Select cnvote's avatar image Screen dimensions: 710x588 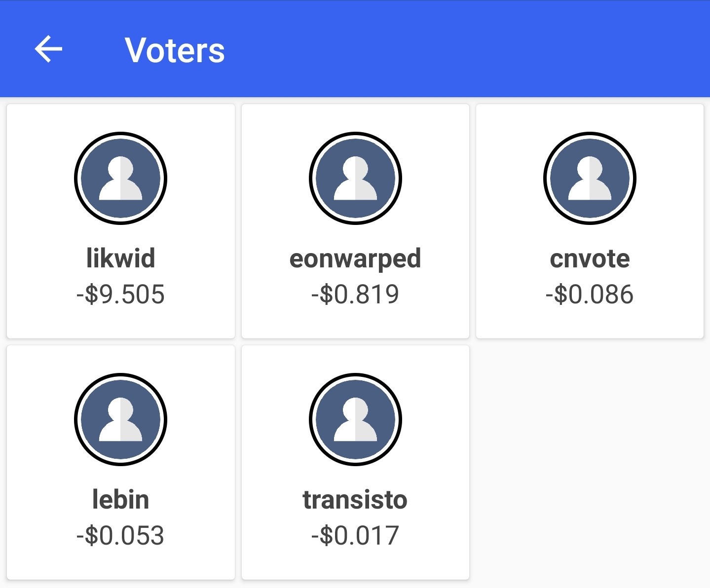(x=590, y=178)
